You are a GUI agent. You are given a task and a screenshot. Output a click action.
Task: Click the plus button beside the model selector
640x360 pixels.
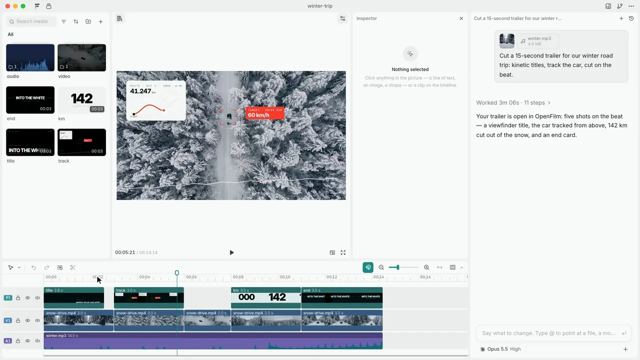click(625, 349)
